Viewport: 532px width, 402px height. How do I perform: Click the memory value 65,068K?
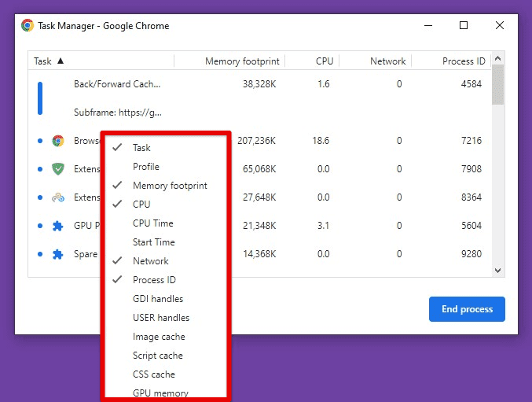coord(259,168)
